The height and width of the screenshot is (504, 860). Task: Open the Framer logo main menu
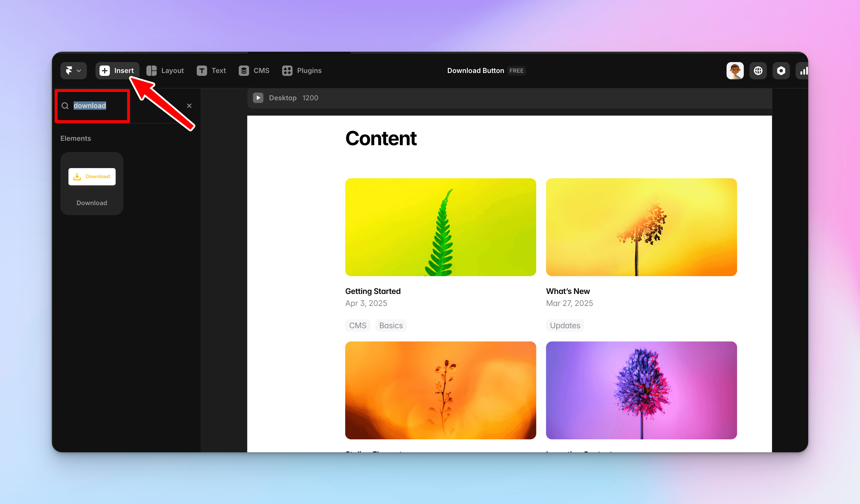click(73, 71)
